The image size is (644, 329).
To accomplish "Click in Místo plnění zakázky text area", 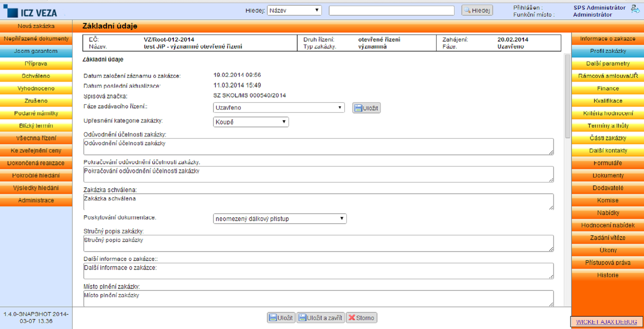I will (318, 298).
